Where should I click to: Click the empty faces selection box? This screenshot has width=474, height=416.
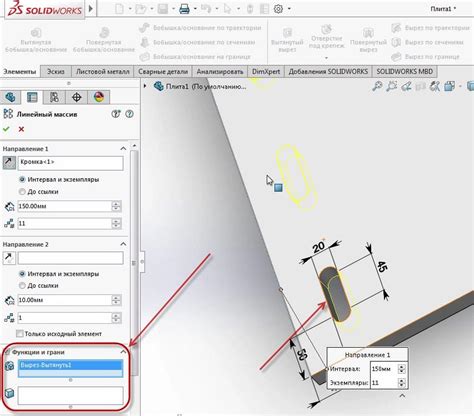pos(70,396)
